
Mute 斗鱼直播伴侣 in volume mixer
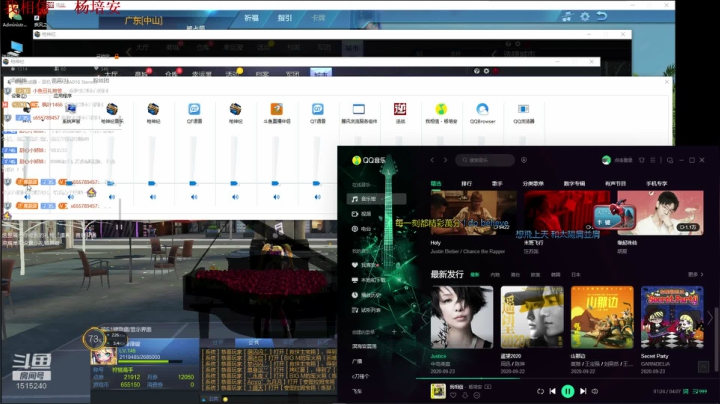[276, 197]
